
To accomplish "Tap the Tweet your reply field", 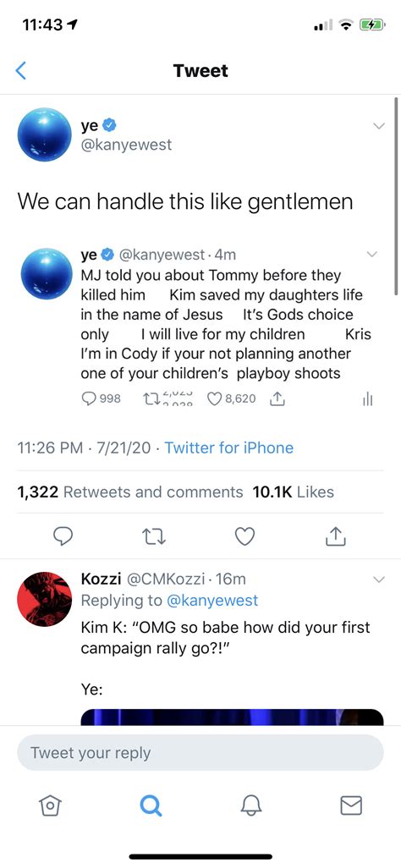I will coord(200,753).
